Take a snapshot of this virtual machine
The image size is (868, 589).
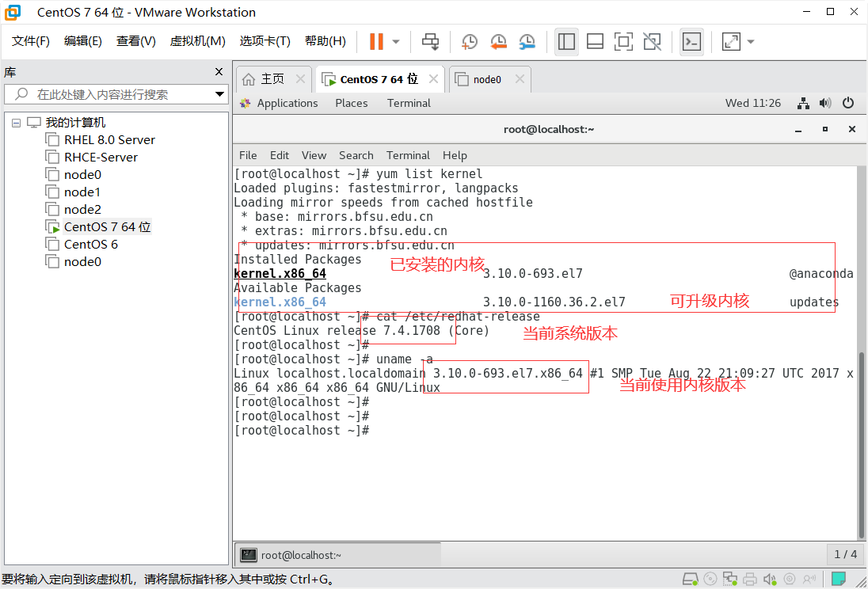point(469,41)
